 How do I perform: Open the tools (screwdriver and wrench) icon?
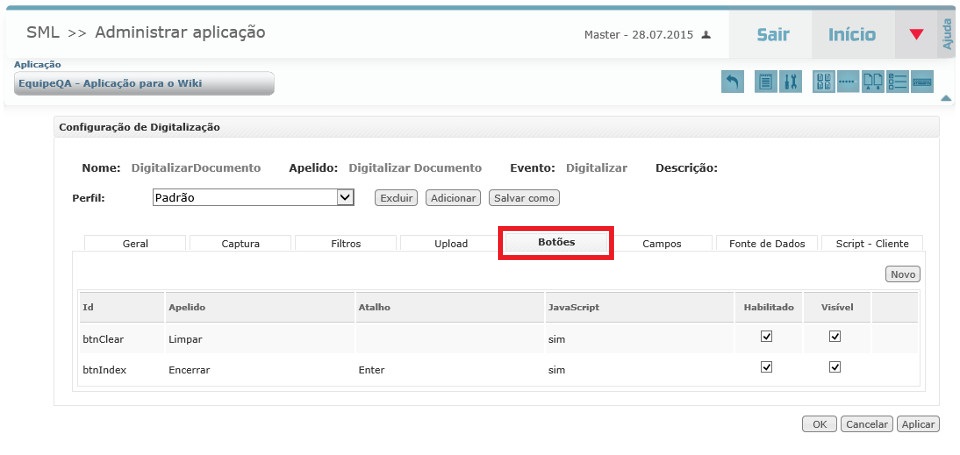pyautogui.click(x=790, y=83)
